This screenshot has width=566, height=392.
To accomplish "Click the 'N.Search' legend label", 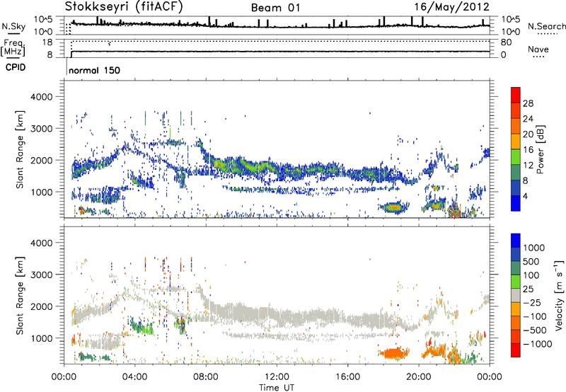I will pyautogui.click(x=546, y=26).
